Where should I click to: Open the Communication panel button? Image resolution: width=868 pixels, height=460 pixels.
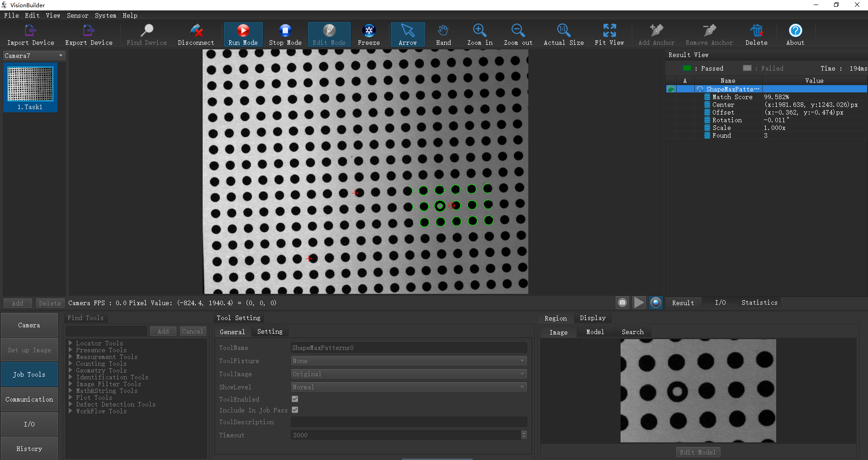[29, 399]
